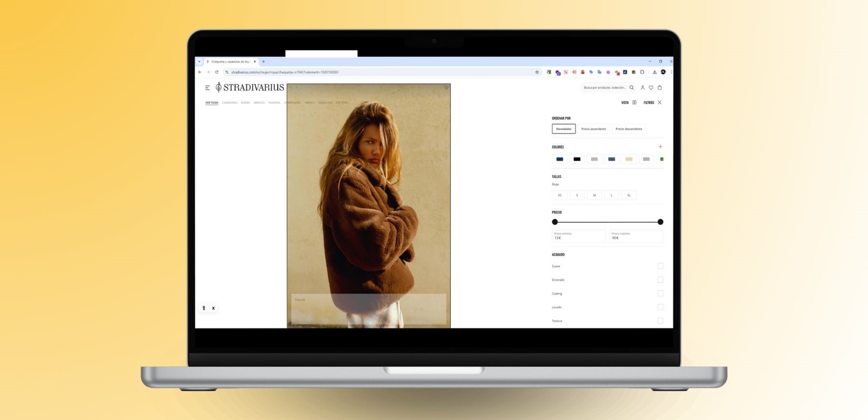This screenshot has width=868, height=420.
Task: Select the CAZADORAS category tab
Action: pos(230,103)
